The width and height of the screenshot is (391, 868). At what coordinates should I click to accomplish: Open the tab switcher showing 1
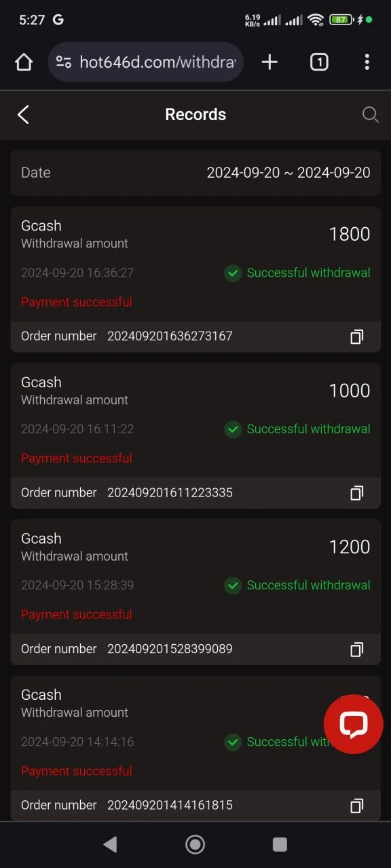coord(319,62)
